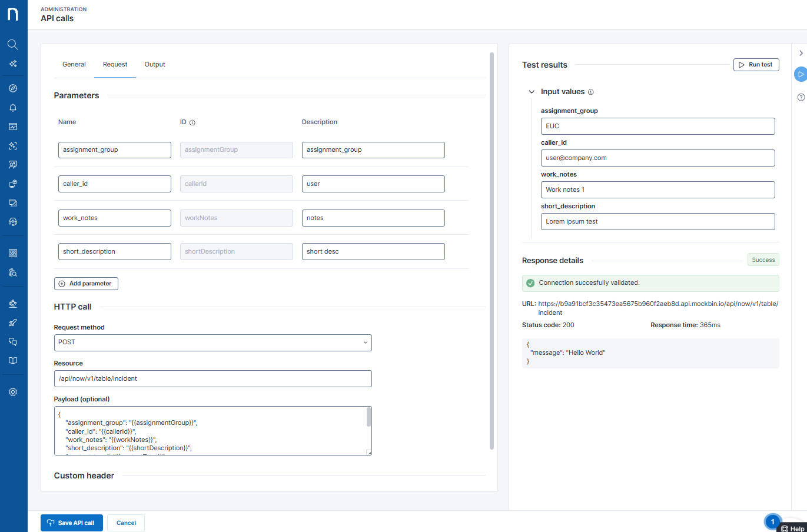
Task: Click the Payload text area scrollbar
Action: coord(368,418)
